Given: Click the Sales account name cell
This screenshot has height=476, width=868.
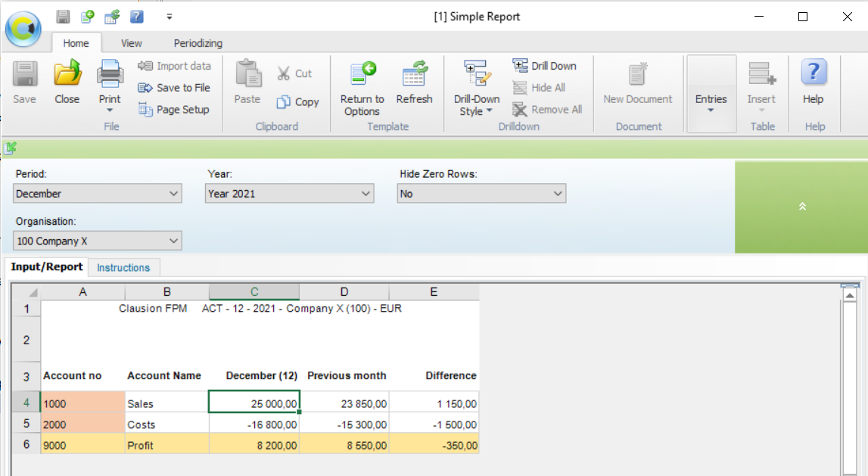Looking at the screenshot, I should (x=166, y=403).
